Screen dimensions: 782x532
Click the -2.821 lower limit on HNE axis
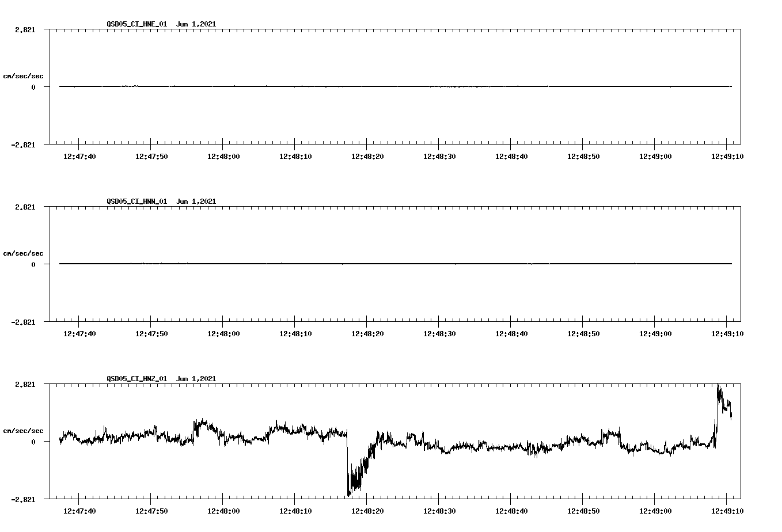22,145
